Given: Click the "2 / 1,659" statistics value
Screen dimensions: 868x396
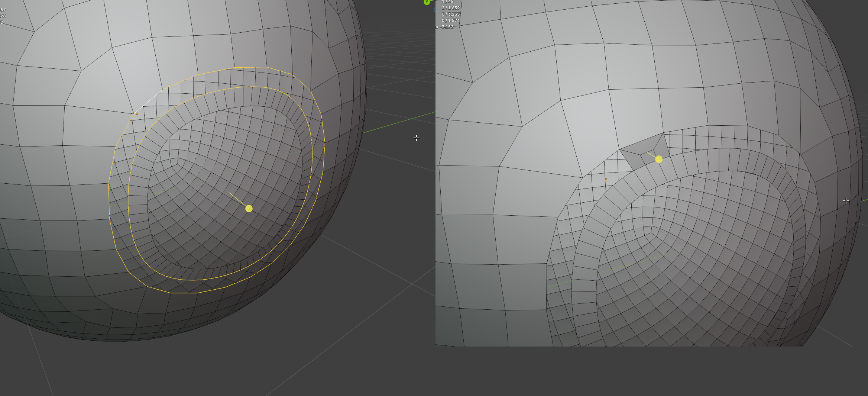Looking at the screenshot, I should (451, 8).
